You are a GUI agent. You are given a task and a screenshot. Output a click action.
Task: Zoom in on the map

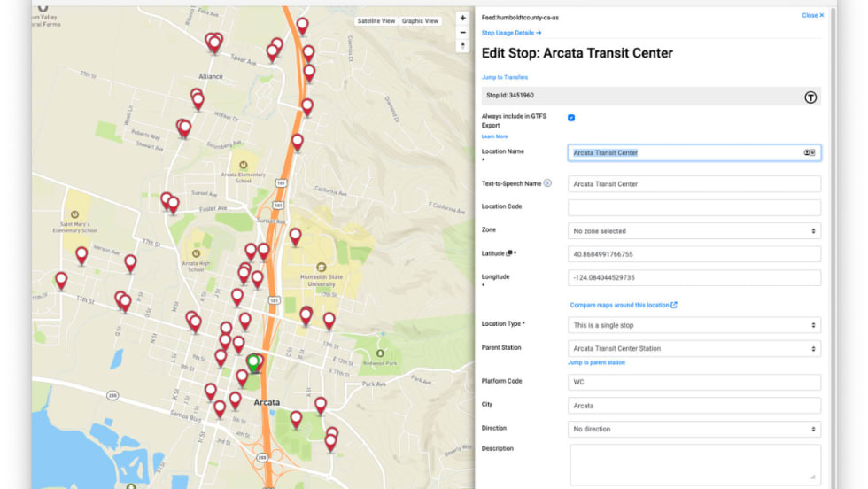[462, 19]
